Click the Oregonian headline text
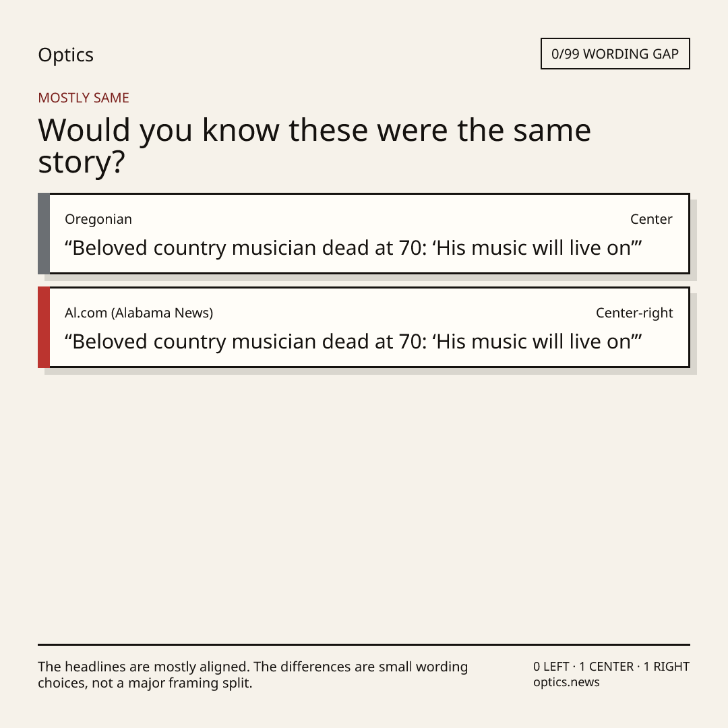 click(x=353, y=248)
